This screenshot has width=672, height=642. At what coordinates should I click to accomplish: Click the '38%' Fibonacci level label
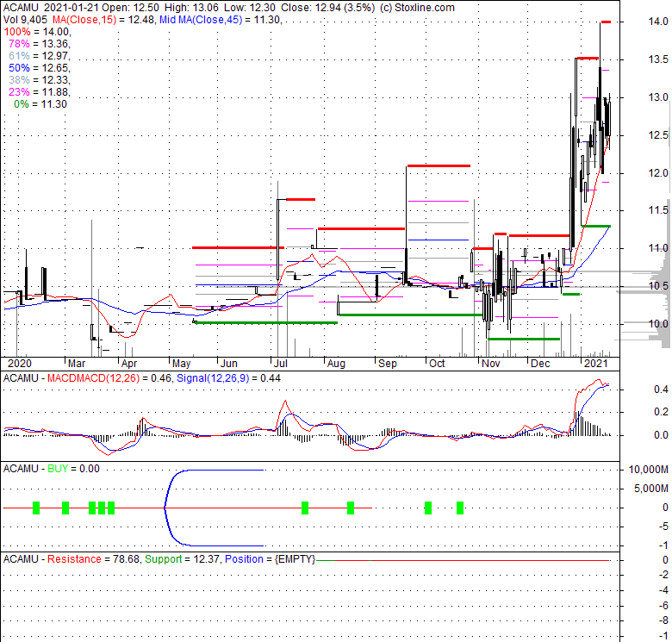point(19,80)
